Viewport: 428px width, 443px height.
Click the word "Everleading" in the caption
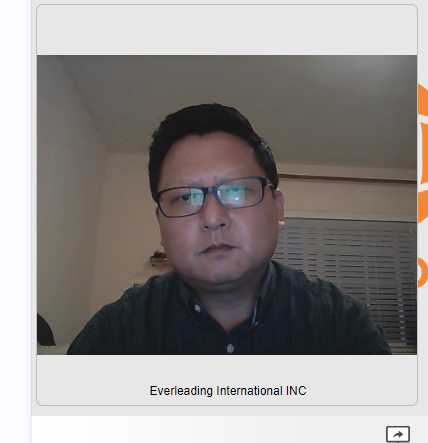click(181, 391)
